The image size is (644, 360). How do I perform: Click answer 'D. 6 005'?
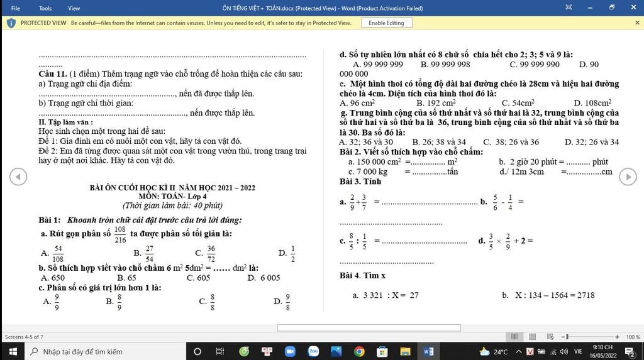point(264,278)
